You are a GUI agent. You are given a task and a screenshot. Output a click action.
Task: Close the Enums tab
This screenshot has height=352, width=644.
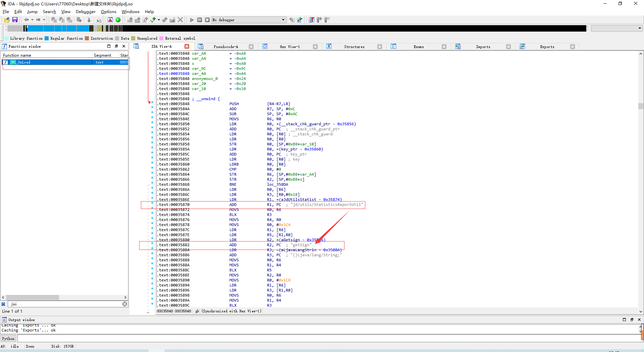tap(444, 47)
